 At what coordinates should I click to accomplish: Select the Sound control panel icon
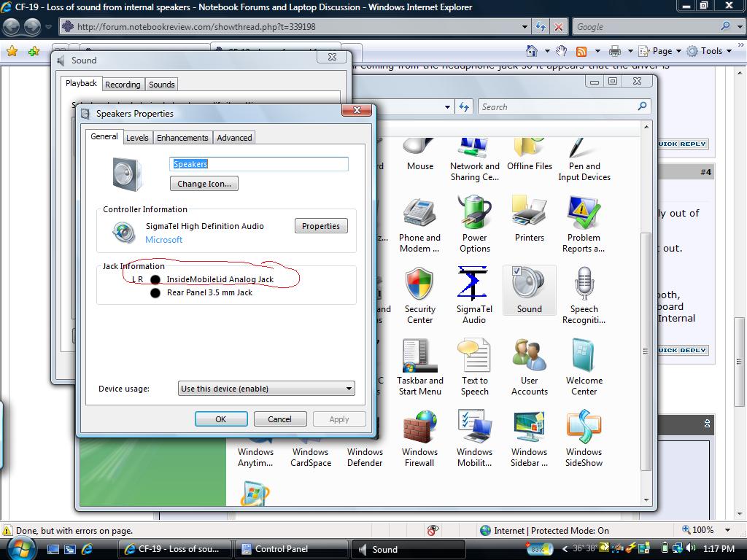click(530, 290)
